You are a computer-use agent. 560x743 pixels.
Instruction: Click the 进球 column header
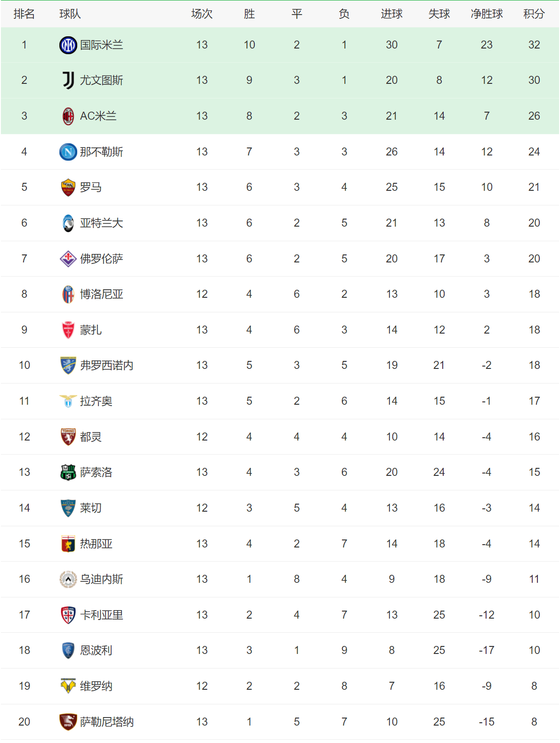click(391, 14)
